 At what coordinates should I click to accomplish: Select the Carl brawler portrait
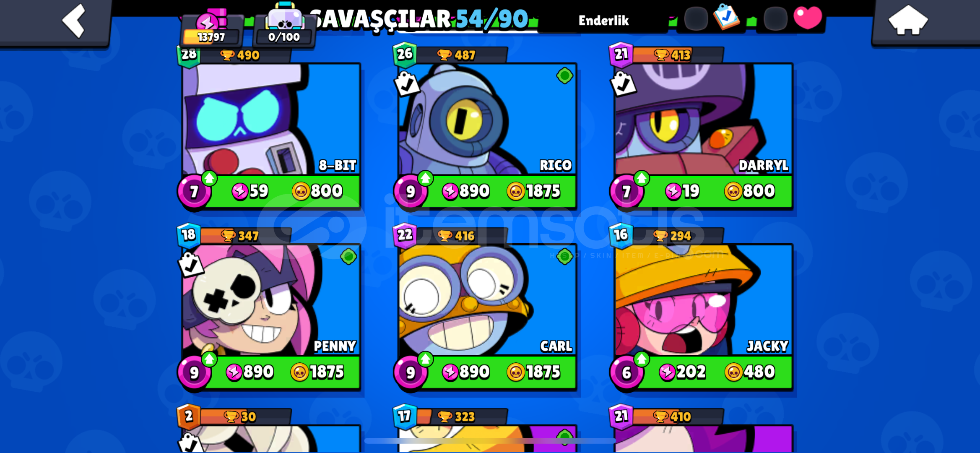pyautogui.click(x=487, y=300)
